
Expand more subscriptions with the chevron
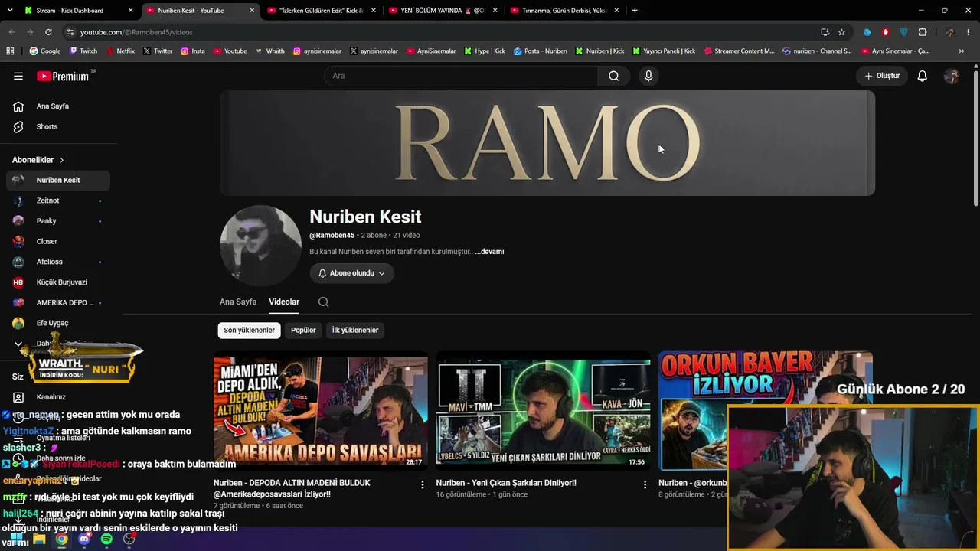tap(18, 344)
